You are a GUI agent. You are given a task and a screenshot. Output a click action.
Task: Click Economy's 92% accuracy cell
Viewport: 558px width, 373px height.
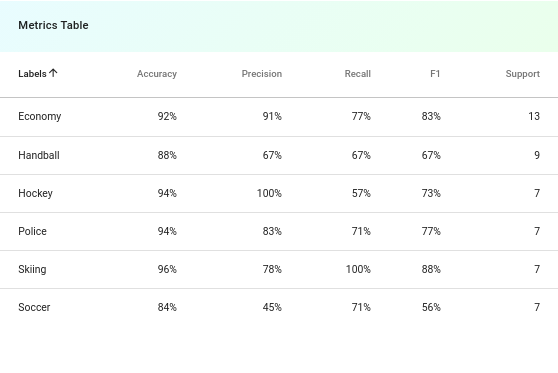(167, 116)
